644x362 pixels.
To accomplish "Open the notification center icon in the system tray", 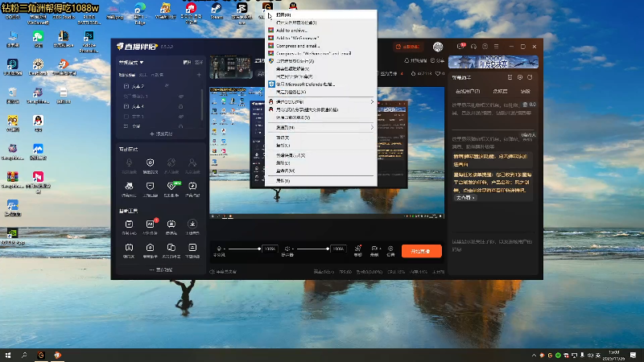I will click(x=634, y=355).
